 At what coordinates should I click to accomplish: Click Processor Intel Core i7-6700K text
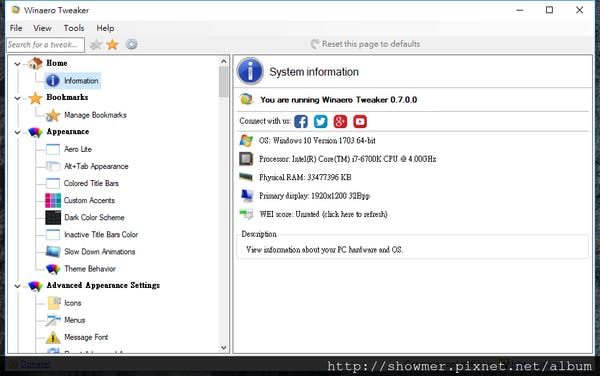tap(347, 159)
